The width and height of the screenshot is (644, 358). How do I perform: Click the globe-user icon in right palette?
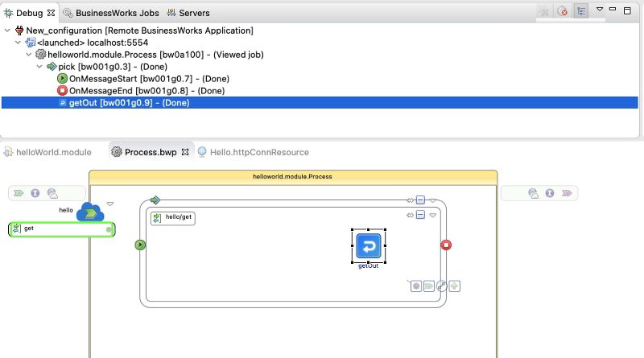533,193
